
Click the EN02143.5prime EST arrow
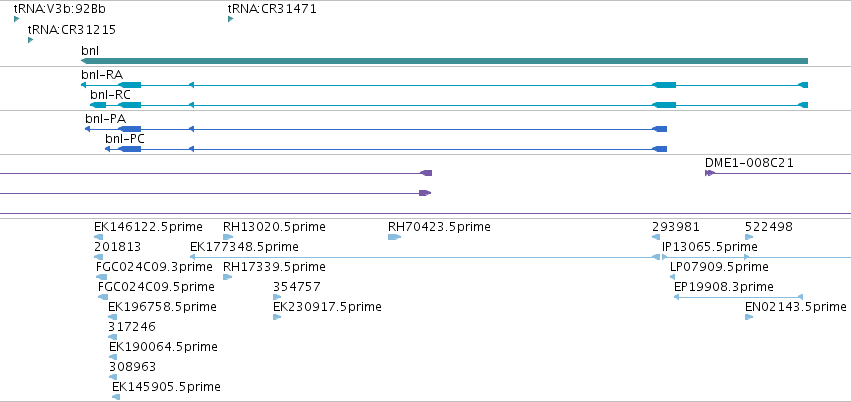point(749,317)
